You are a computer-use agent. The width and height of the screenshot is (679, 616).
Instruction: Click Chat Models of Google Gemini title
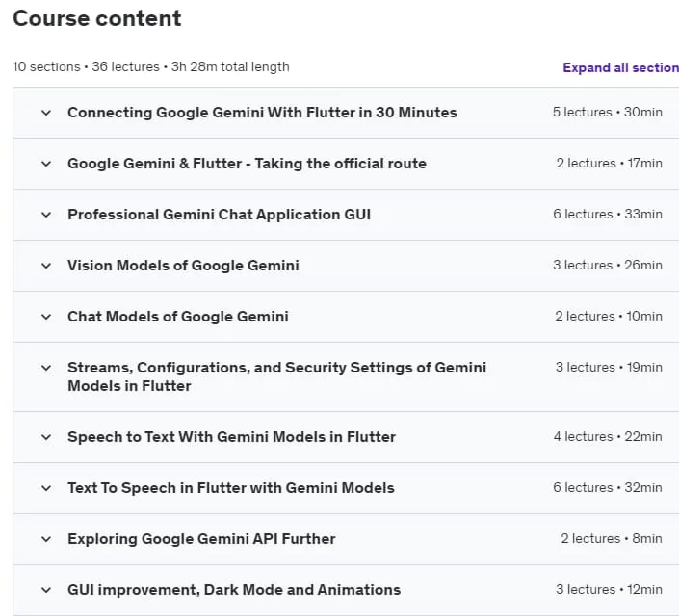pyautogui.click(x=178, y=317)
